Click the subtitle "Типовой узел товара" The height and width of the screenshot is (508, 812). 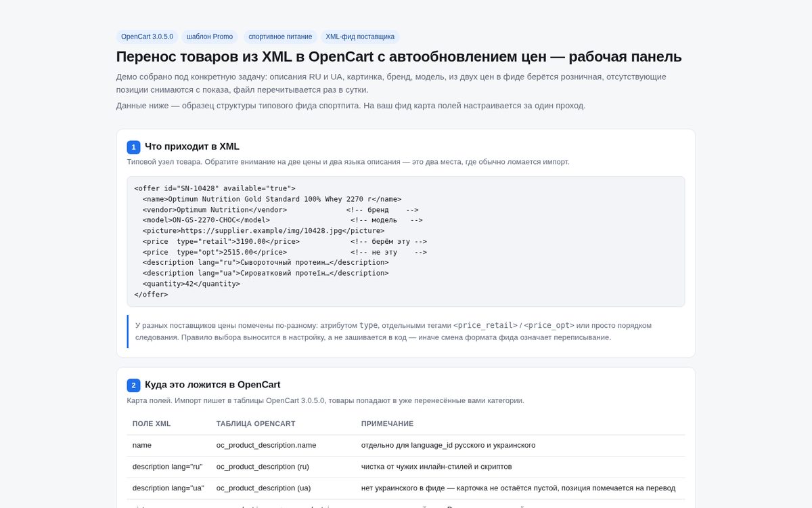[x=348, y=162]
